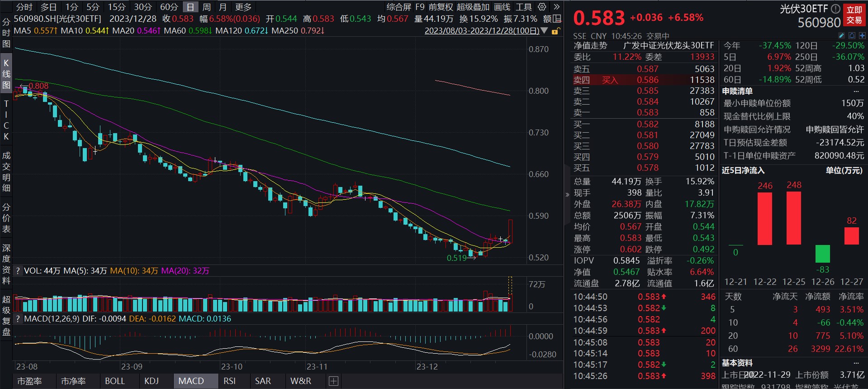868x389 pixels.
Task: Expand 申赎清单 ellipsis menu
Action: coord(856,91)
